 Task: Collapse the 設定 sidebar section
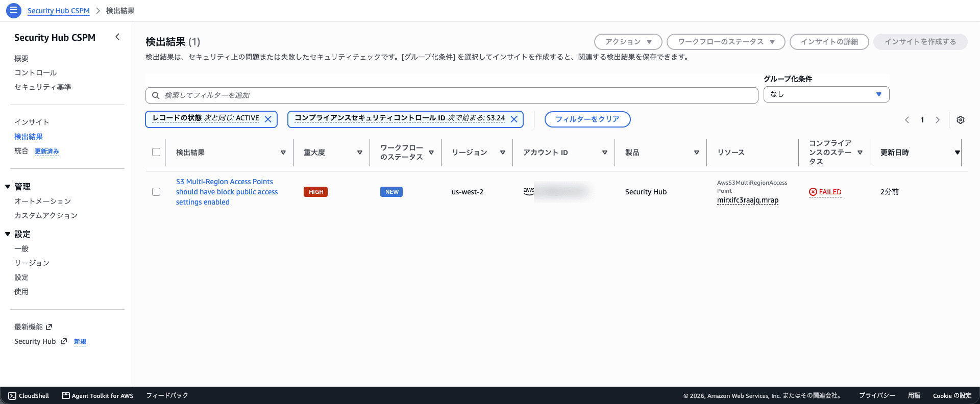[x=8, y=234]
